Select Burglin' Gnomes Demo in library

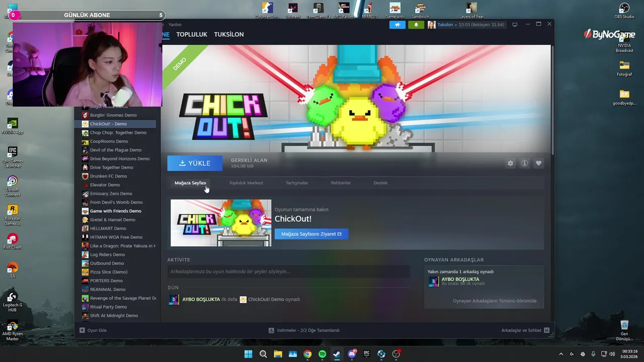point(113,115)
